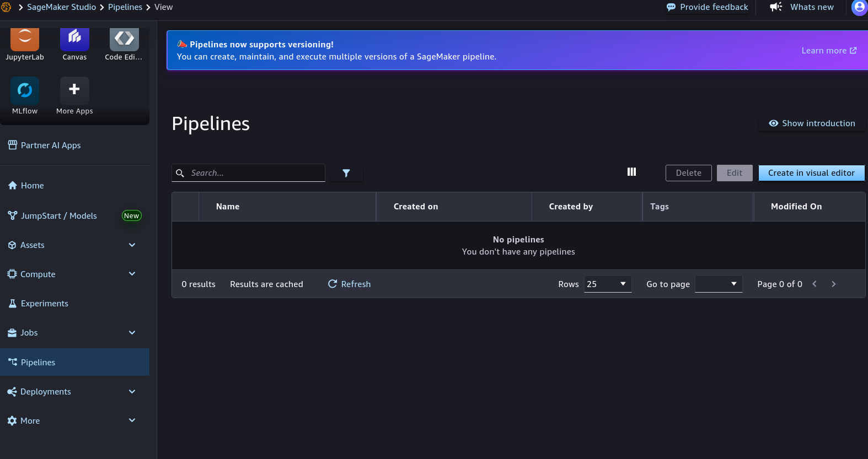Click the Pipelines sidebar icon

point(13,362)
